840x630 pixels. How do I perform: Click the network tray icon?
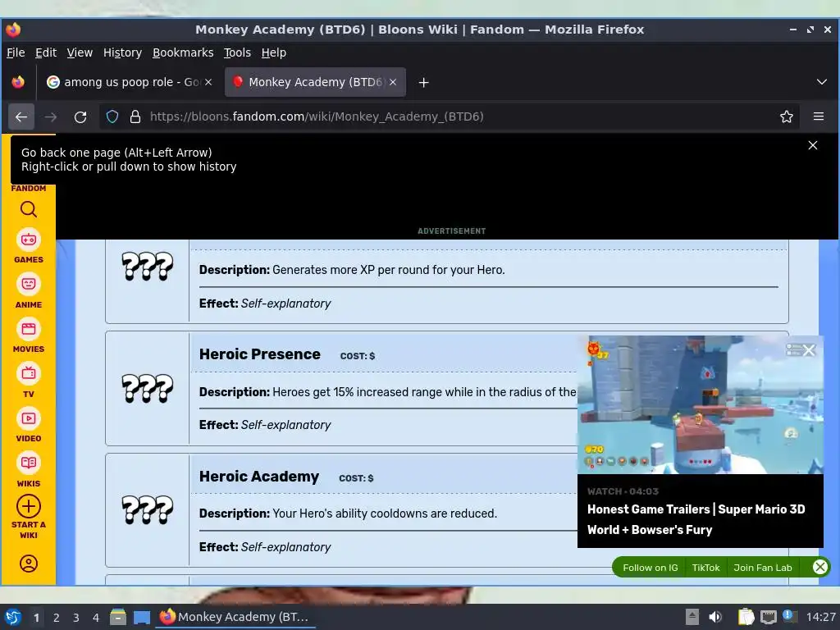tap(768, 617)
